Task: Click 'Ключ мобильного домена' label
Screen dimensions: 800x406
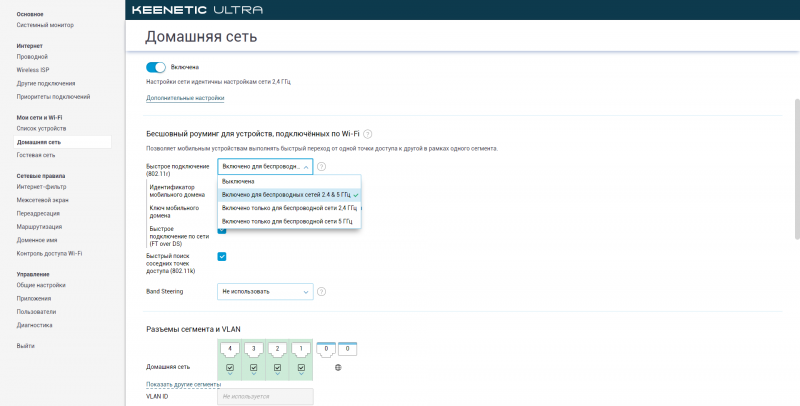Action: coord(174,212)
